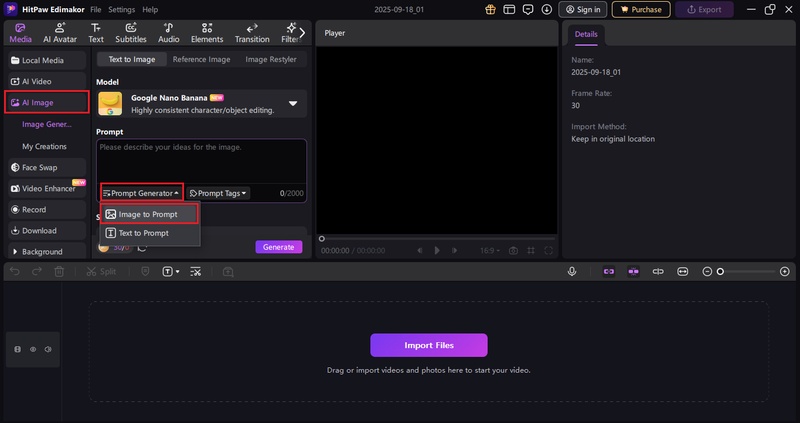The image size is (800, 423).
Task: Click the zoom in plus icon
Action: pos(785,272)
